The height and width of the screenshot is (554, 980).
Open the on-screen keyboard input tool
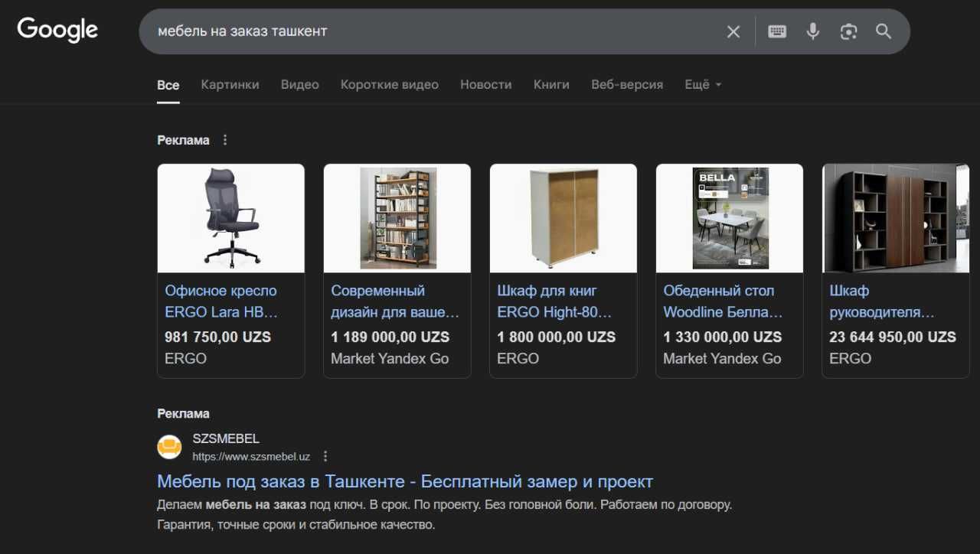point(777,31)
